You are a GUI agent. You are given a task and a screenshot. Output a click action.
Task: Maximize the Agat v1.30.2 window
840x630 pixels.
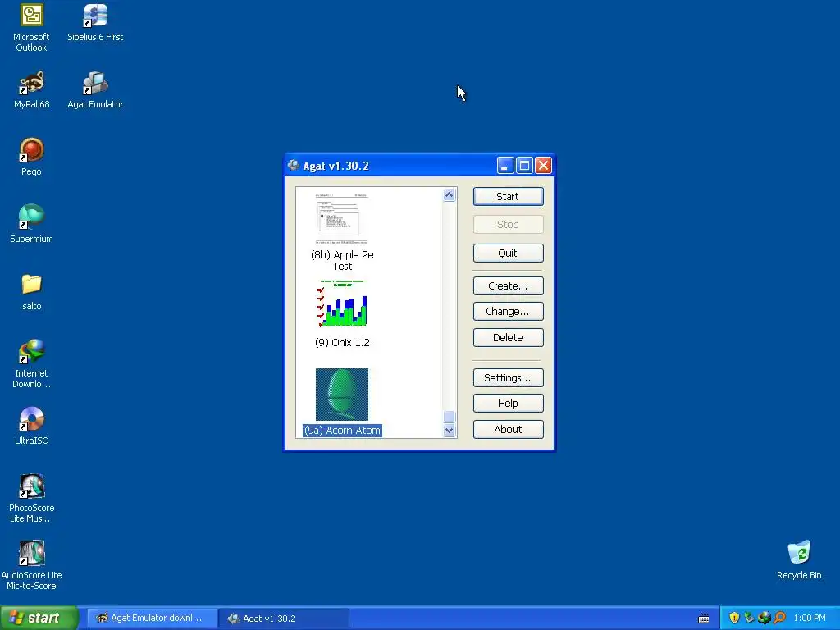524,166
